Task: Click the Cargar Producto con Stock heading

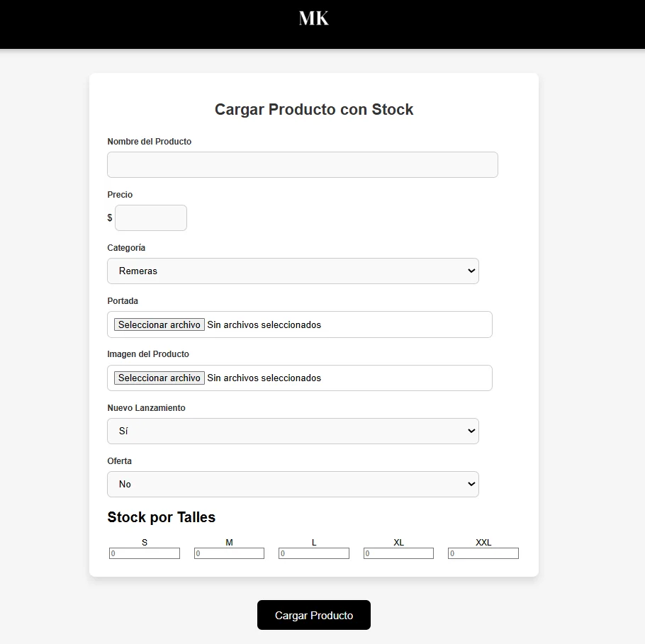Action: coord(314,109)
